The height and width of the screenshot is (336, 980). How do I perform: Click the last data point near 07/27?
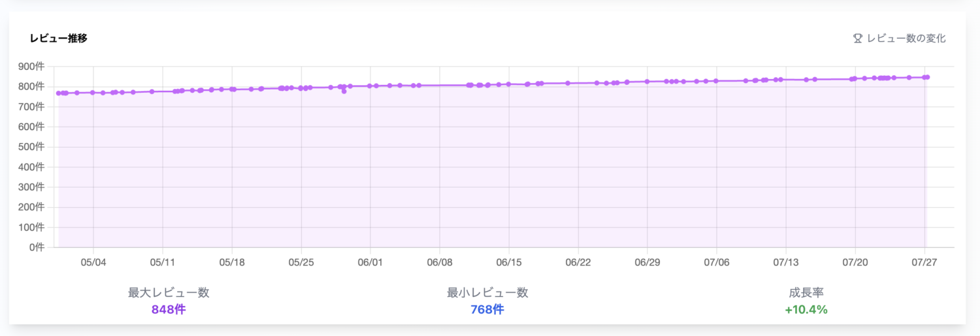(927, 77)
